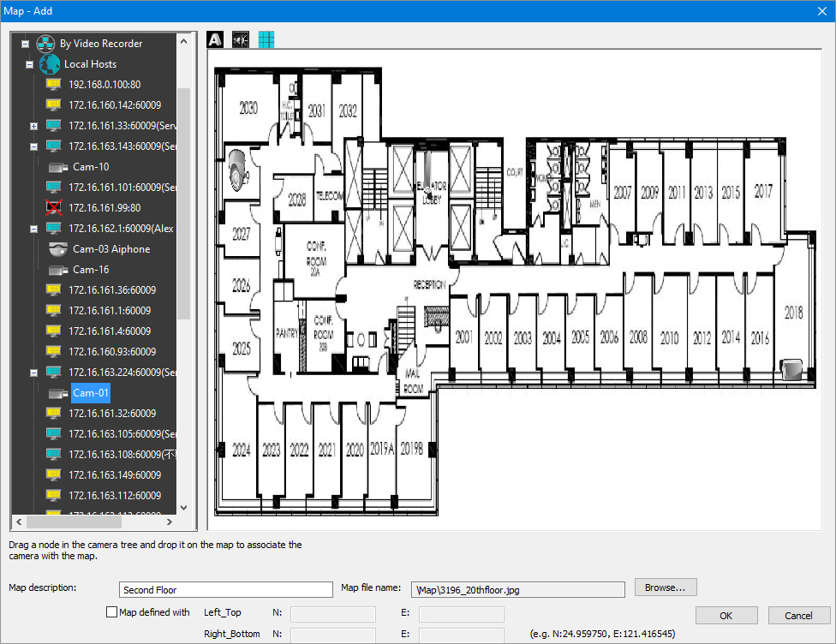The height and width of the screenshot is (644, 836).
Task: Select Cam-16 in the camera tree
Action: pos(90,270)
